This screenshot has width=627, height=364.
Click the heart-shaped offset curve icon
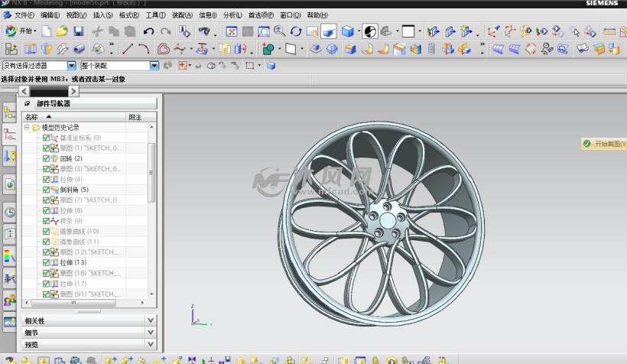[x=163, y=49]
